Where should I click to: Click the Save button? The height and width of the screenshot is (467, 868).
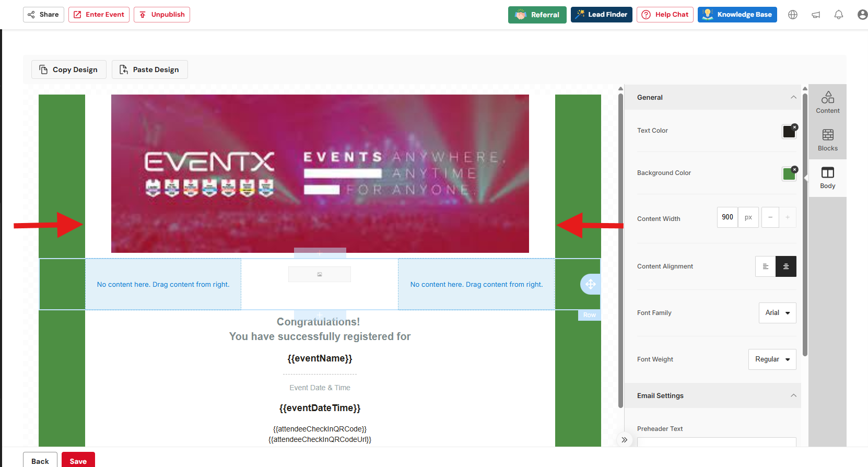tap(78, 461)
